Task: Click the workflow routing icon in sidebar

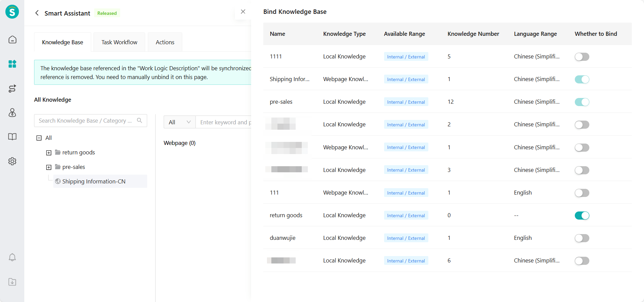Action: coord(12,89)
